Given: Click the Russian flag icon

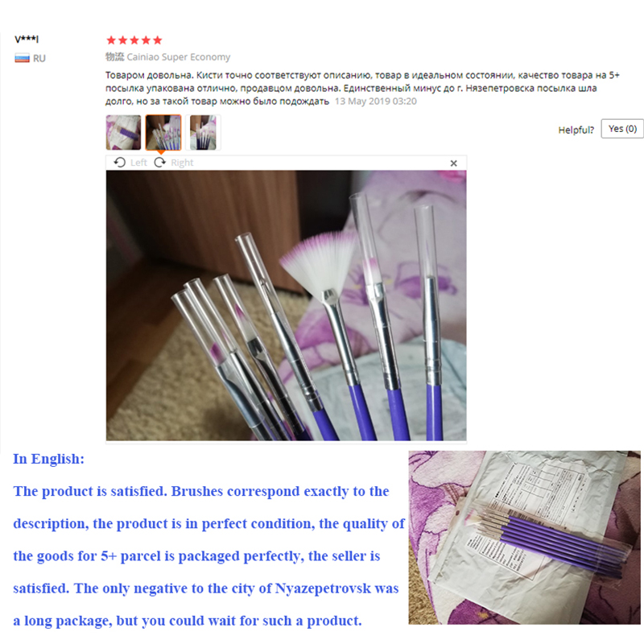Looking at the screenshot, I should click(22, 58).
